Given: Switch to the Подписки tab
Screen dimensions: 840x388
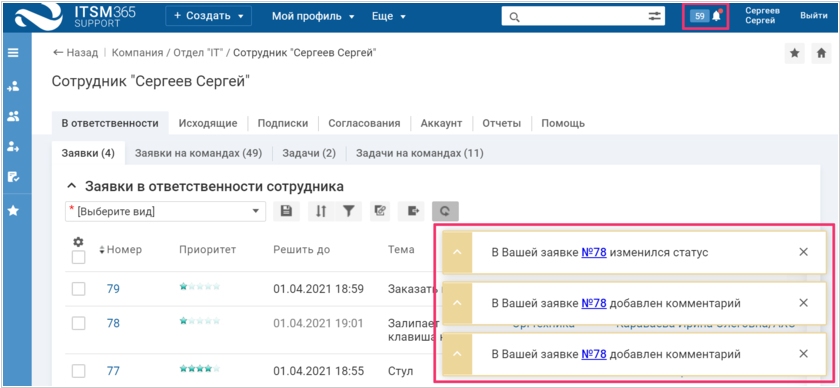Looking at the screenshot, I should [x=283, y=123].
